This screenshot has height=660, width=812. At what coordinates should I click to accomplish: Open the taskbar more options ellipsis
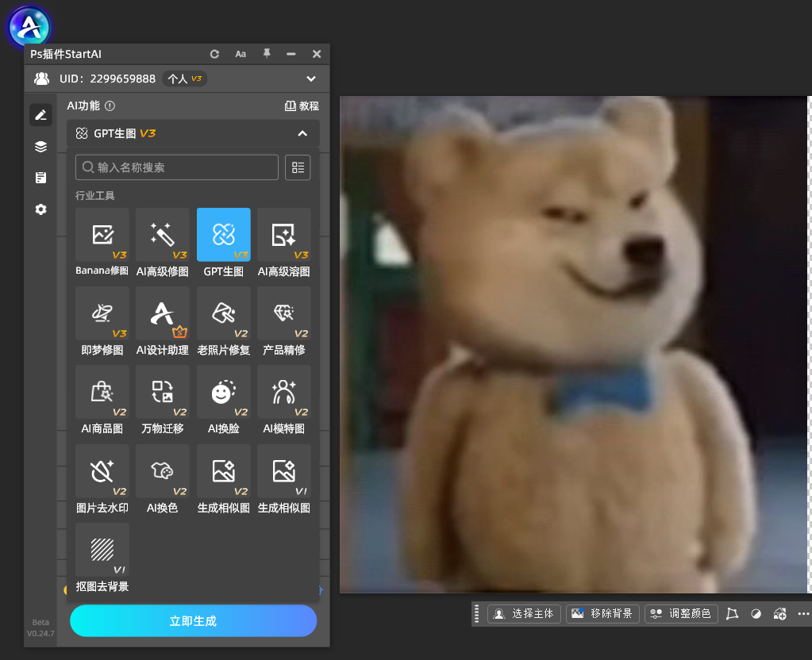(x=803, y=614)
